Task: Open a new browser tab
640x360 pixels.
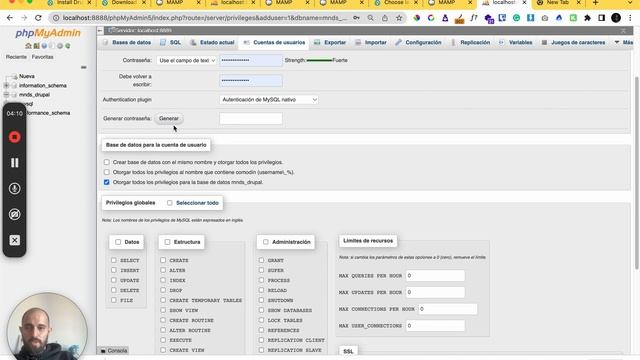Action: (x=596, y=3)
